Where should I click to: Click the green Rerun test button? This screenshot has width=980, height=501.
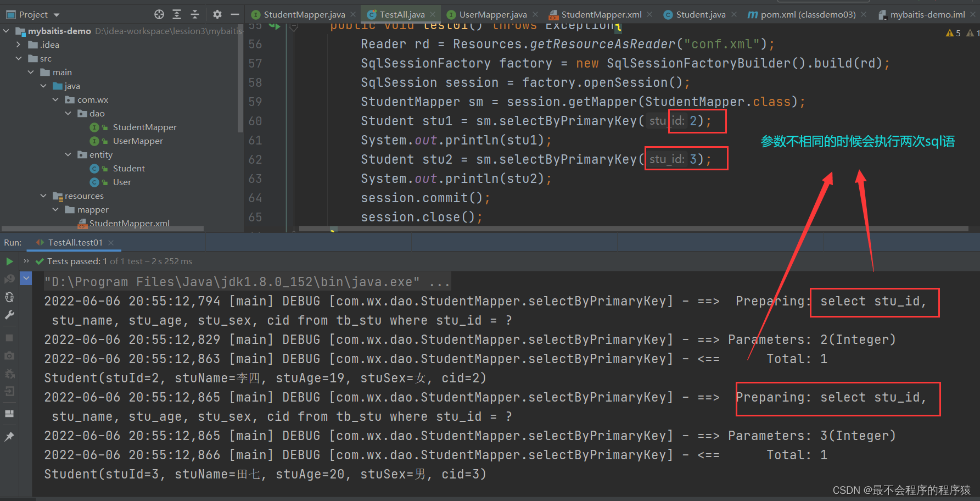pyautogui.click(x=9, y=261)
